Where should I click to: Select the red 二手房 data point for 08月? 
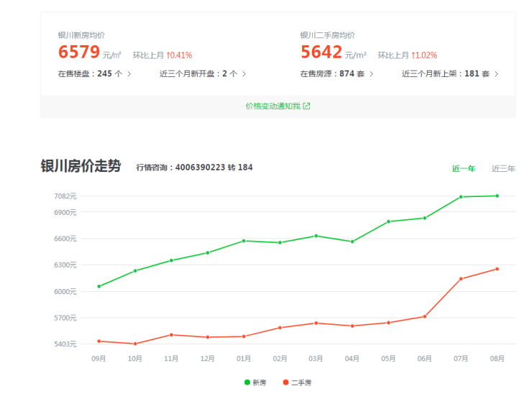tap(497, 269)
